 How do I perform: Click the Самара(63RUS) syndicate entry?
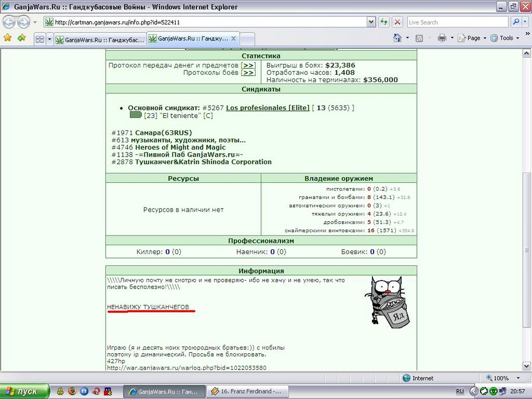point(164,133)
